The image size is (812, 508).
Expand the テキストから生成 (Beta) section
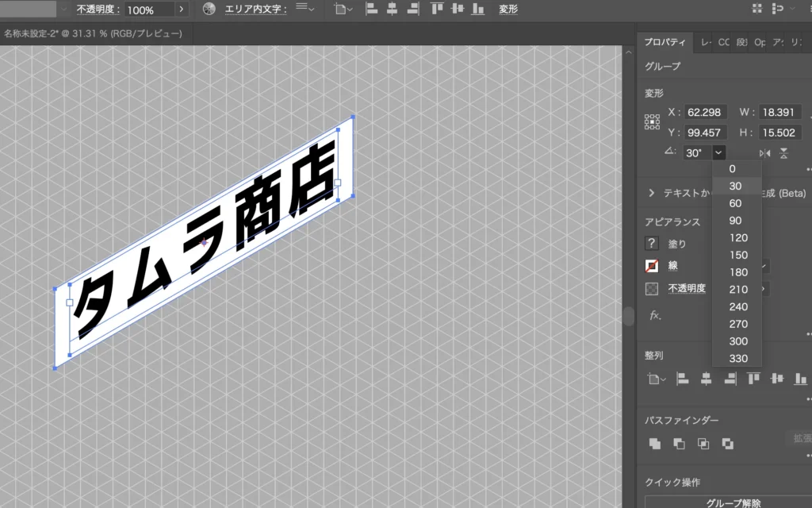pos(652,193)
